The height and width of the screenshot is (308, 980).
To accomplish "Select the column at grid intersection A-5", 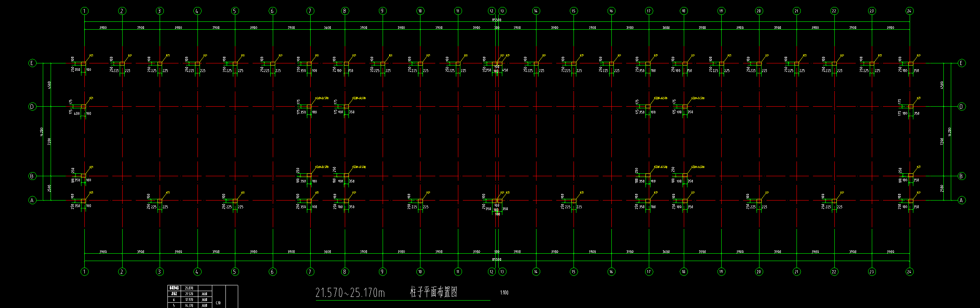I will click(235, 201).
